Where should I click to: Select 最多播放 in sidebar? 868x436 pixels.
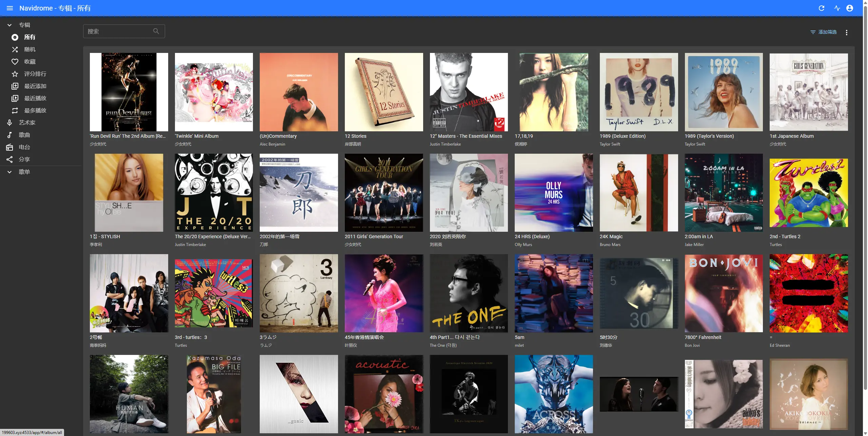point(35,111)
